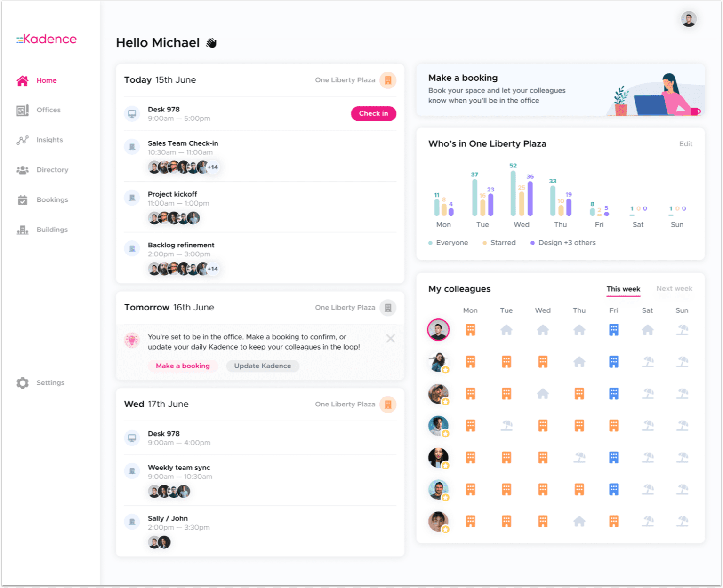Go to the Directory section
723x588 pixels.
[52, 170]
